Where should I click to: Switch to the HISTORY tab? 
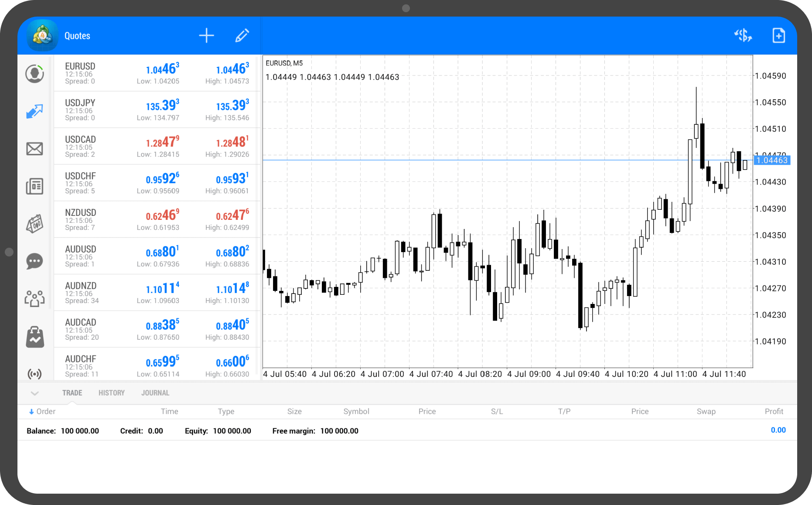pyautogui.click(x=112, y=393)
